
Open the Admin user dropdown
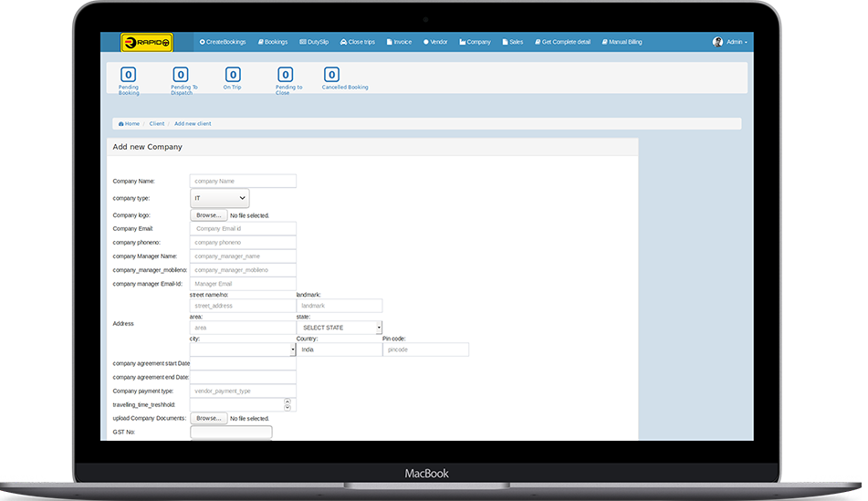[x=731, y=42]
